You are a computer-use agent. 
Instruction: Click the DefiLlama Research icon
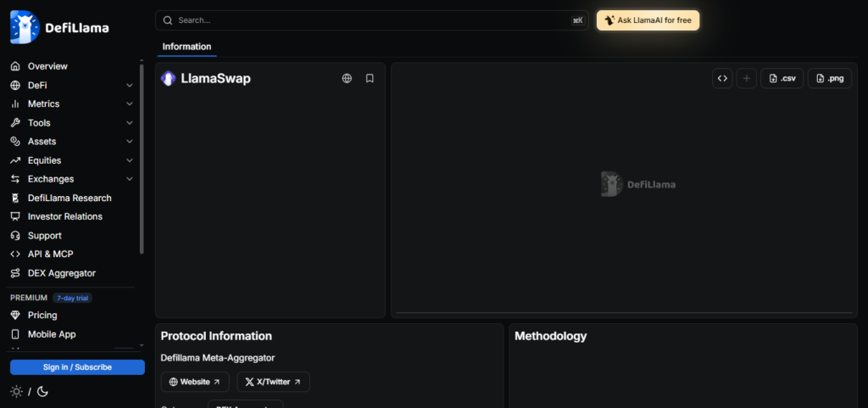(x=15, y=198)
